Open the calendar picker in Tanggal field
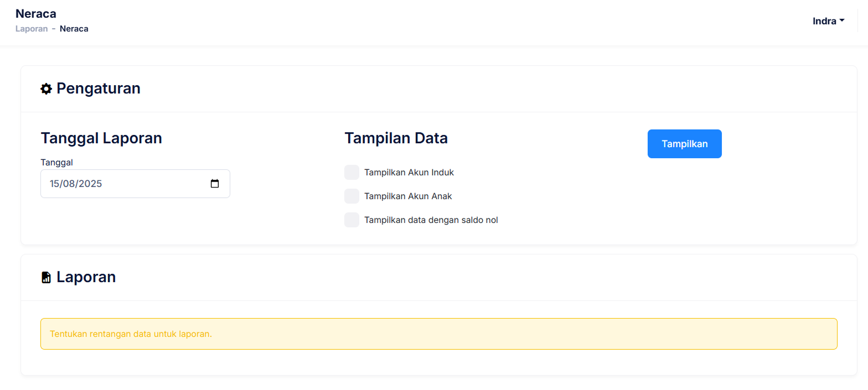 click(215, 184)
